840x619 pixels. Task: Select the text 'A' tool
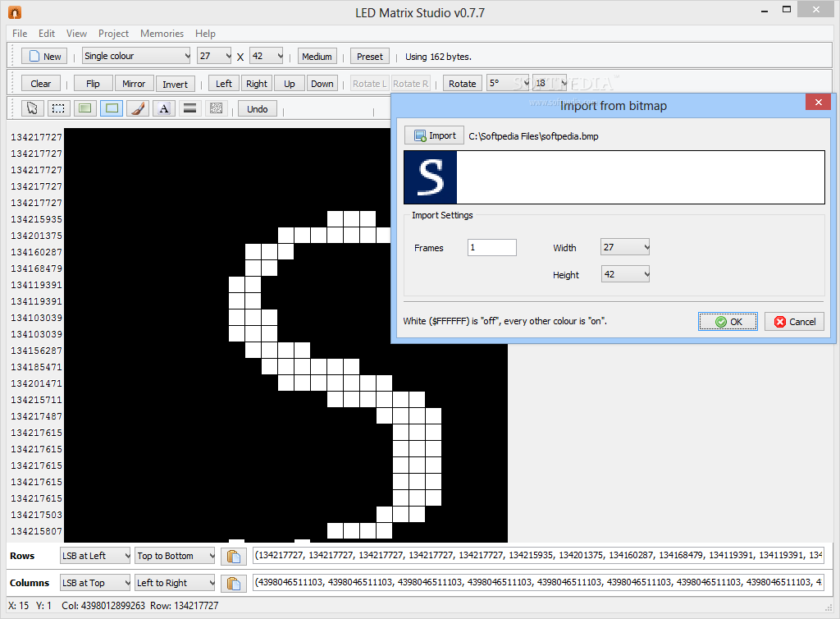(x=164, y=109)
